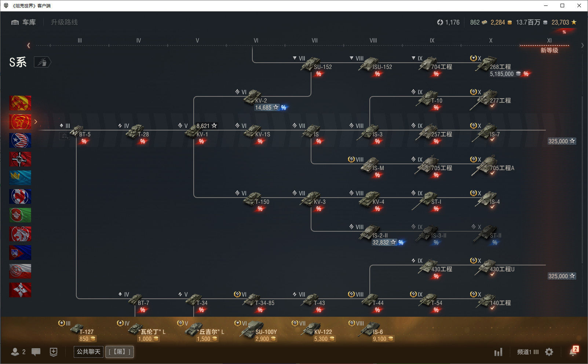Select the KV-1S tank icon
Viewport: 588px width, 364px height.
pyautogui.click(x=252, y=131)
